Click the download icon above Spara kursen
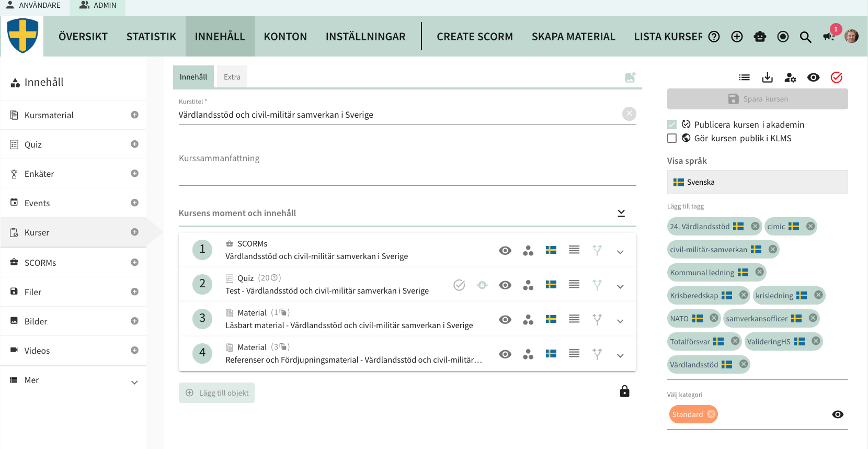 point(767,77)
